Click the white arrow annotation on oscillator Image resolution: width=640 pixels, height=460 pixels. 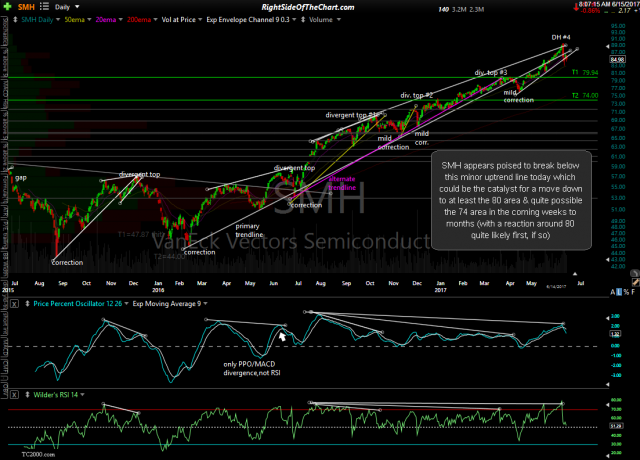283,337
